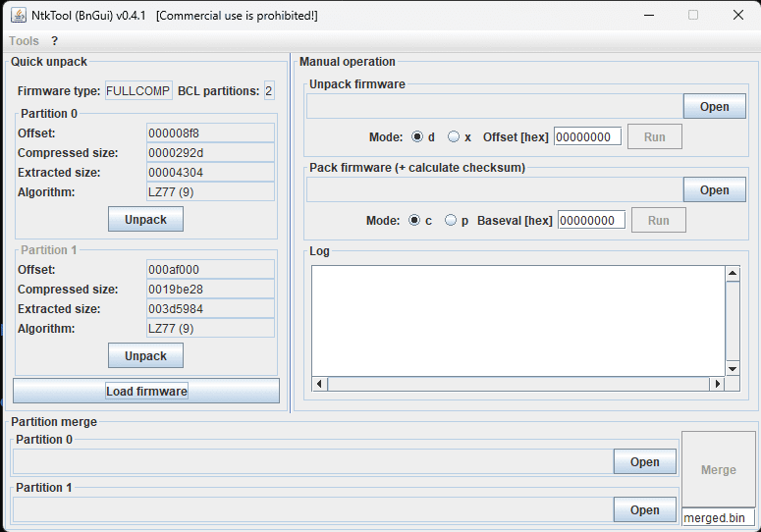
Task: Open file for Pack firmware
Action: click(714, 190)
